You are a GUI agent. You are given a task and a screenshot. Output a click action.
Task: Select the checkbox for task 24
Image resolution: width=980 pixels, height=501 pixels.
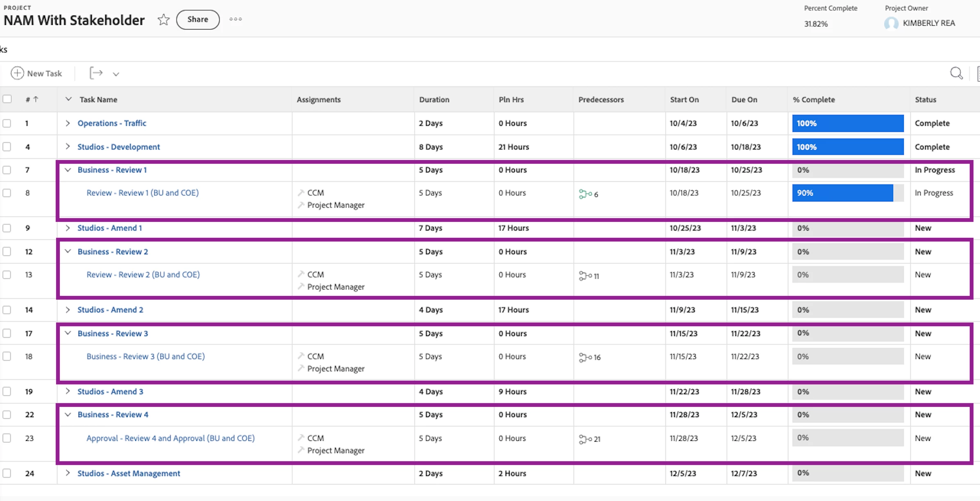pos(7,473)
